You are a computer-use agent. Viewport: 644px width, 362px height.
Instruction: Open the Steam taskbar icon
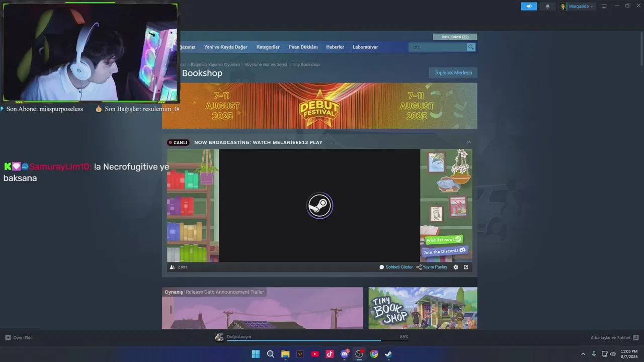point(388,354)
